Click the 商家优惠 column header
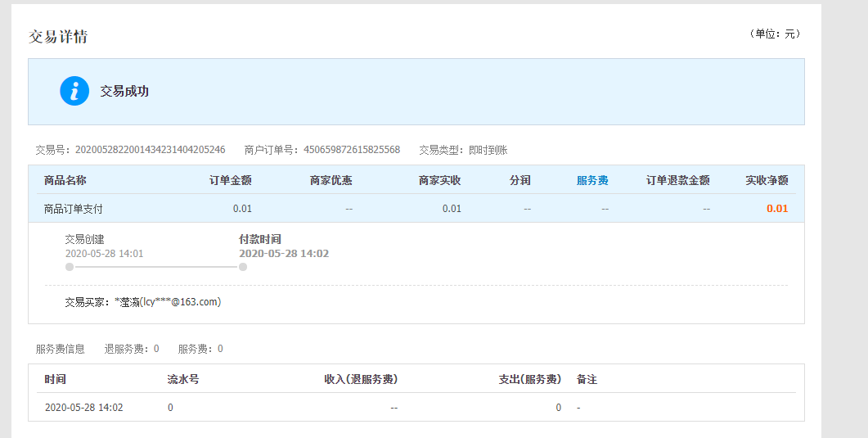Screen dimensions: 868x438 [331, 180]
